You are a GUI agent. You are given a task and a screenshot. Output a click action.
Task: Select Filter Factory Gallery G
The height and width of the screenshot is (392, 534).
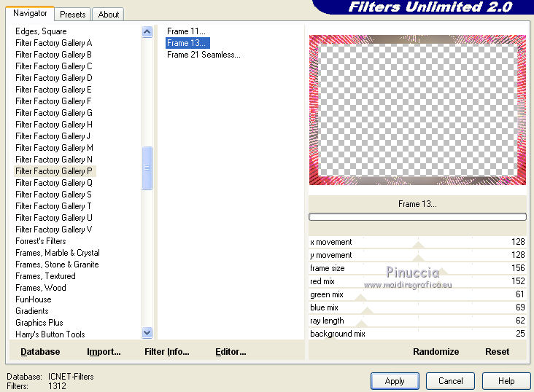(54, 113)
